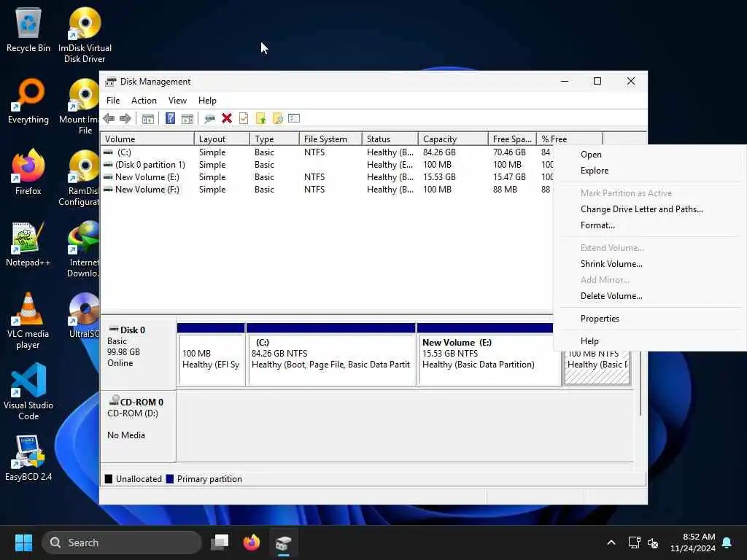
Task: Click the folder with magnifier toolbar icon
Action: coord(277,119)
